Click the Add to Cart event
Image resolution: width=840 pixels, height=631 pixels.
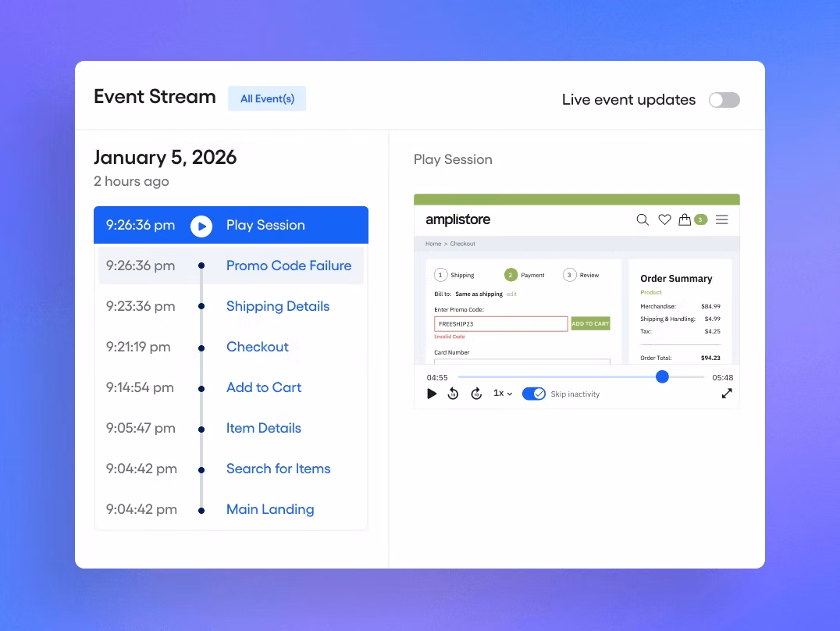click(264, 387)
